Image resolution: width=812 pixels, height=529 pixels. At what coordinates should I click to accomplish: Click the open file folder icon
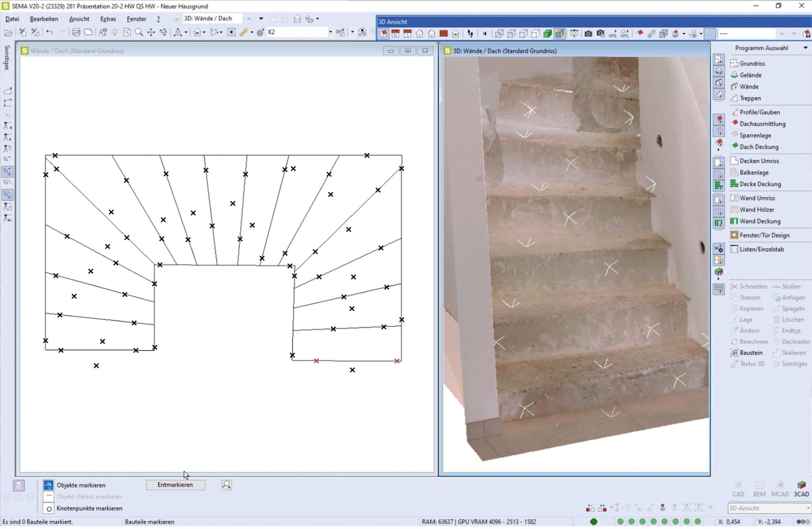pyautogui.click(x=8, y=32)
